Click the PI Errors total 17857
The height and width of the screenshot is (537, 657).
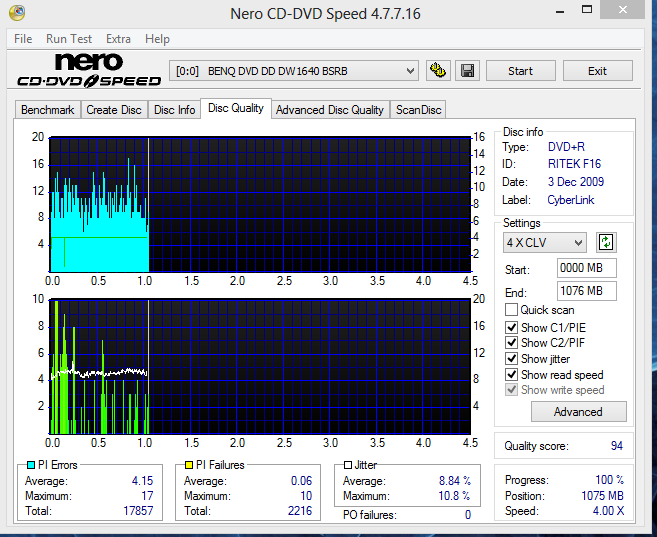coord(138,511)
